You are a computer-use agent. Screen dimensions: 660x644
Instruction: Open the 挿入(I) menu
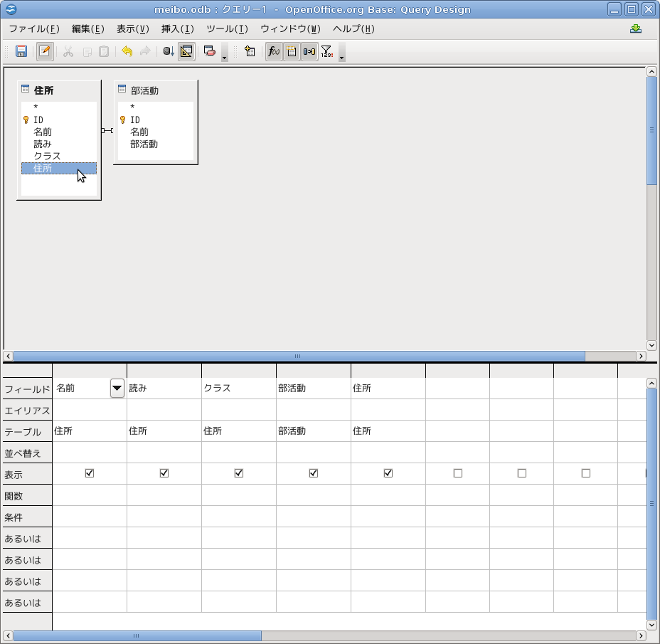[x=177, y=29]
